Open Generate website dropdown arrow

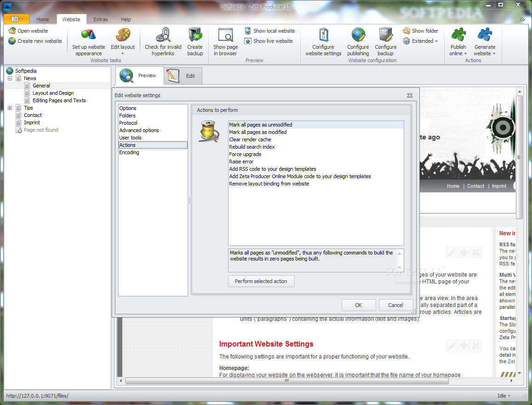pos(494,54)
